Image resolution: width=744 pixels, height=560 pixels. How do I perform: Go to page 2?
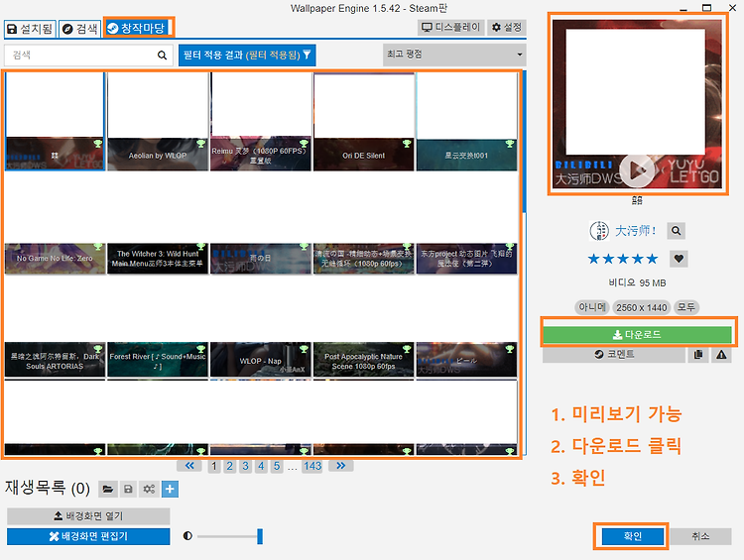(x=230, y=466)
